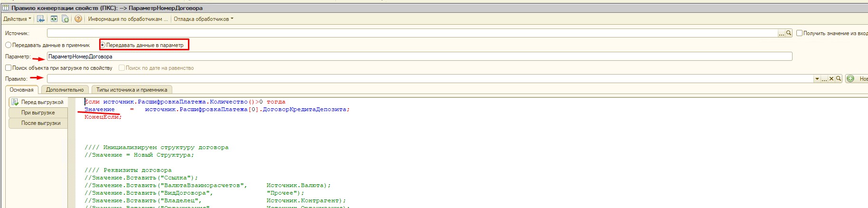
Task: Click inside the Параметр input field
Action: pyautogui.click(x=418, y=57)
